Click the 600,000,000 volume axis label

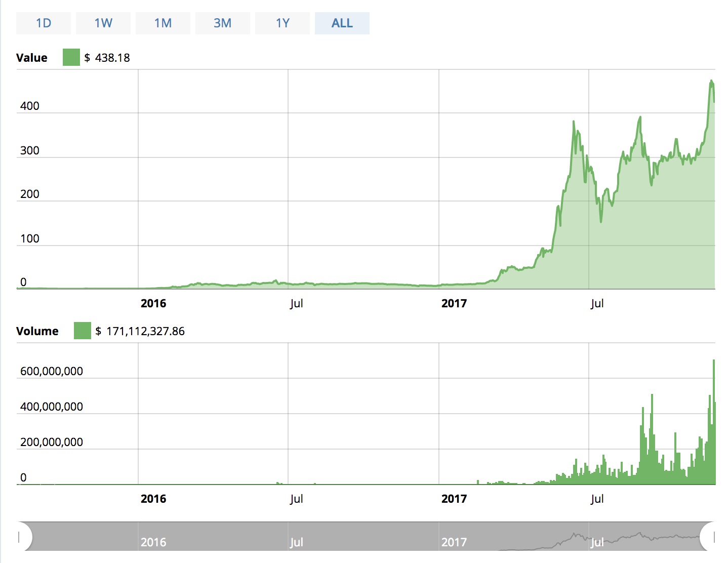click(x=52, y=371)
